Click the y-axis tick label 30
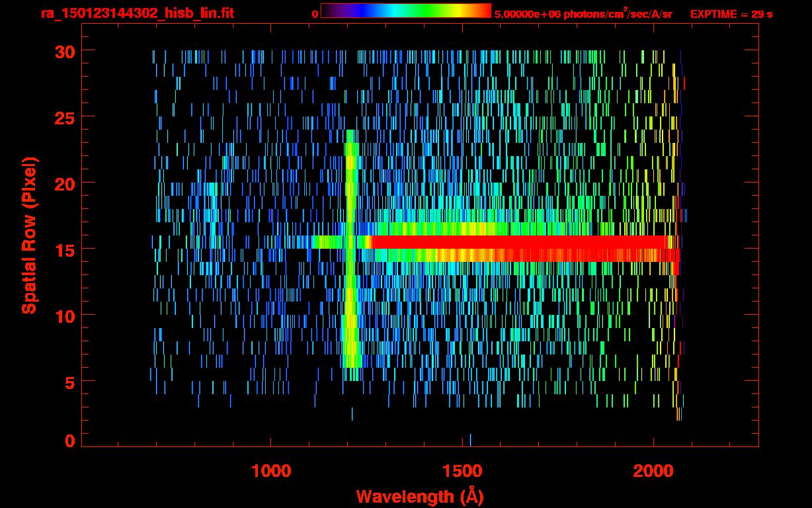The width and height of the screenshot is (812, 508). [63, 51]
